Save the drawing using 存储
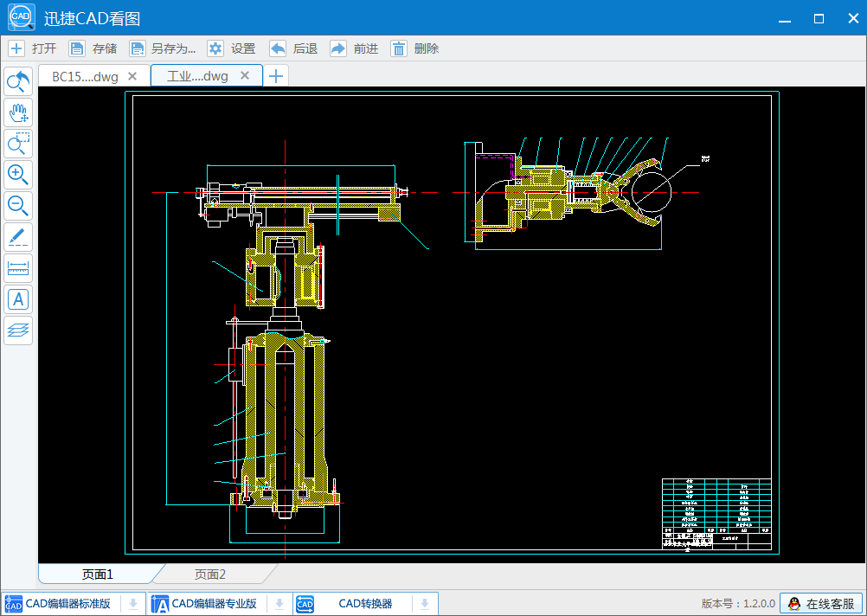This screenshot has width=867, height=616. coord(93,48)
